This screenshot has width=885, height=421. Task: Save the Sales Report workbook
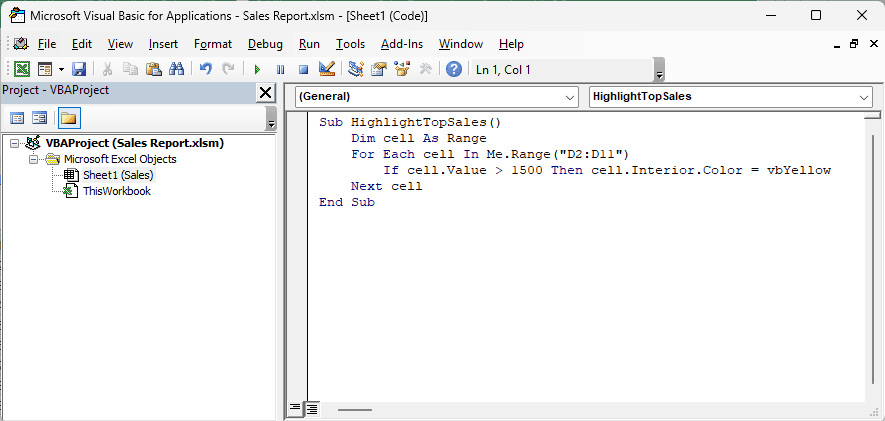point(79,69)
